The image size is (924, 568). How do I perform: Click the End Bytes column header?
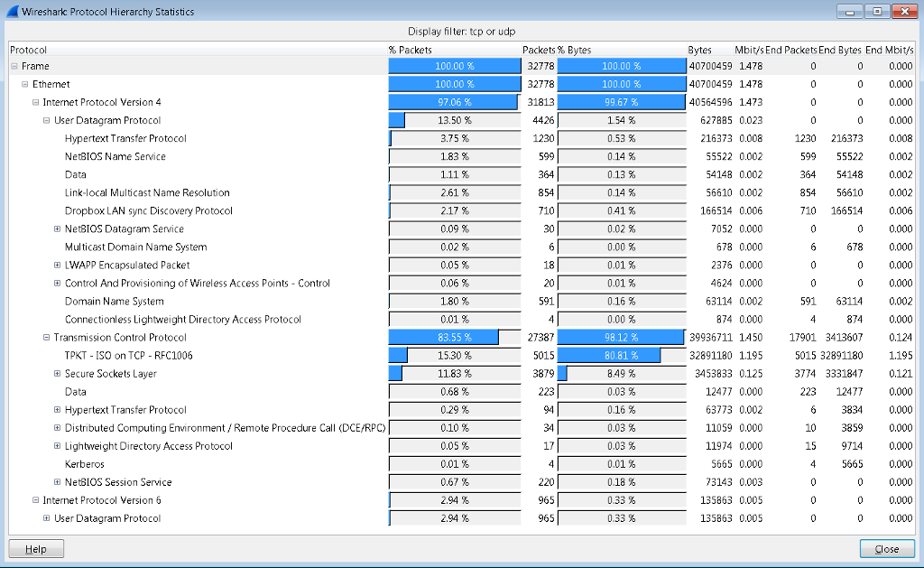pyautogui.click(x=840, y=51)
